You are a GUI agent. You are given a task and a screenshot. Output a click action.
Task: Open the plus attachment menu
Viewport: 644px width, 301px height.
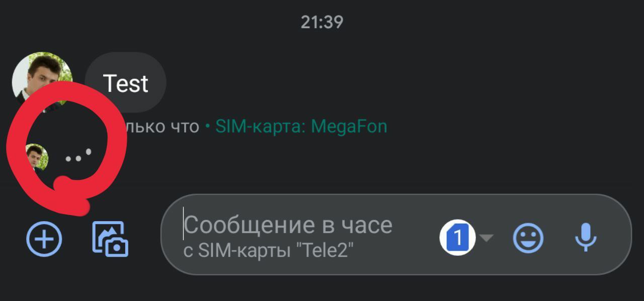[44, 239]
